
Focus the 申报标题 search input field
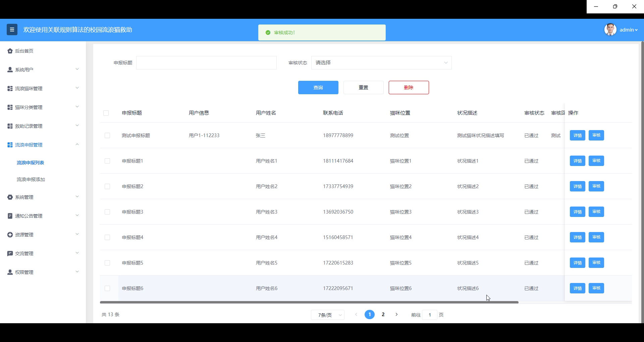coord(206,63)
